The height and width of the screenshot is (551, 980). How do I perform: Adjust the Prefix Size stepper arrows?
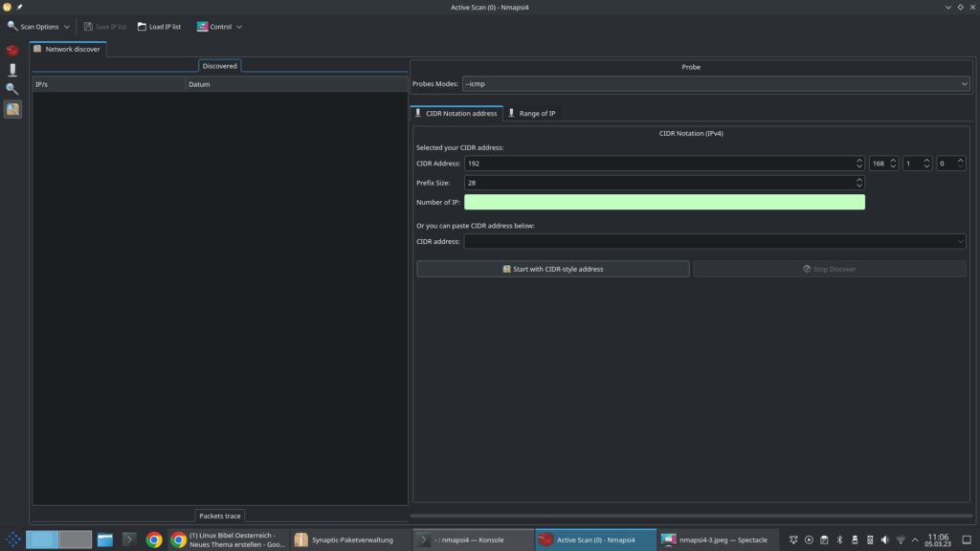[x=859, y=183]
